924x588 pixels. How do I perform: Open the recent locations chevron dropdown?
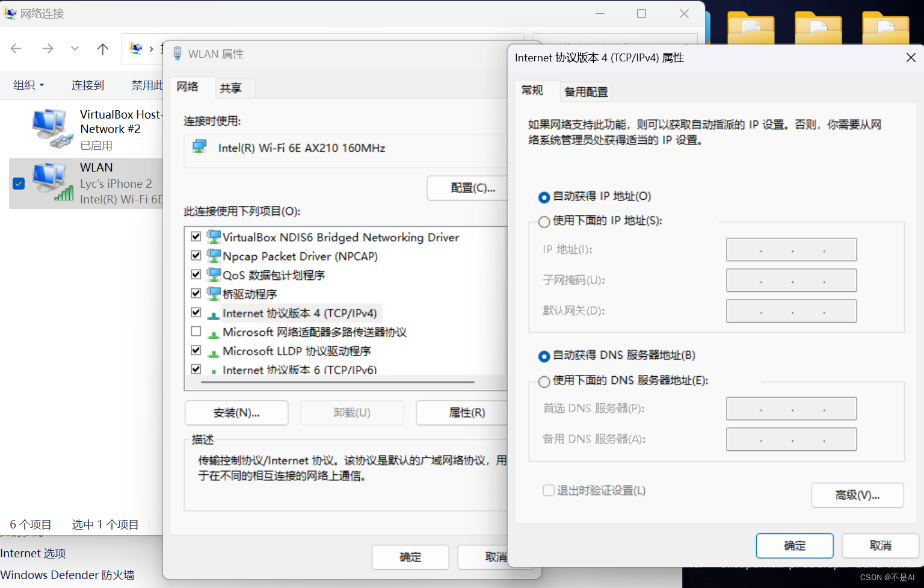click(75, 49)
